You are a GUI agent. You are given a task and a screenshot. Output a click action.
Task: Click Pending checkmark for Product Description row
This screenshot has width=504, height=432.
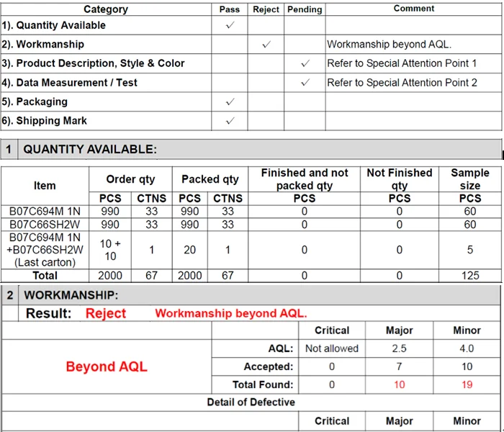click(305, 63)
